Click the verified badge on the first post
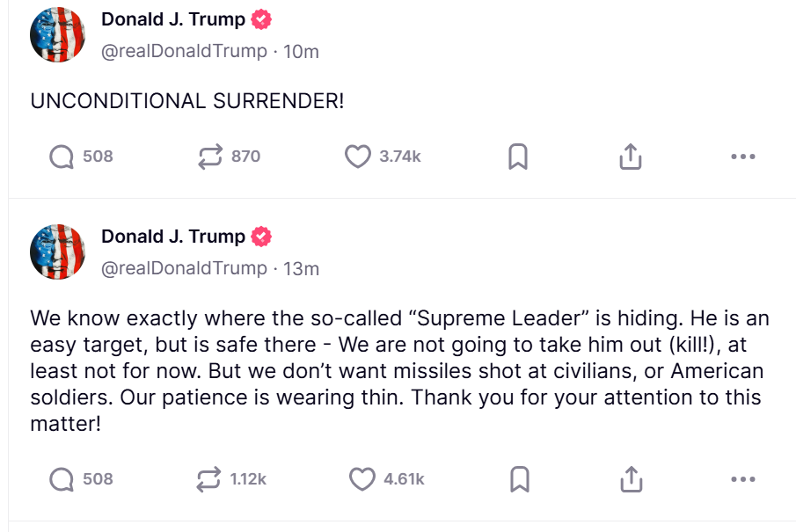This screenshot has height=532, width=796. (261, 19)
